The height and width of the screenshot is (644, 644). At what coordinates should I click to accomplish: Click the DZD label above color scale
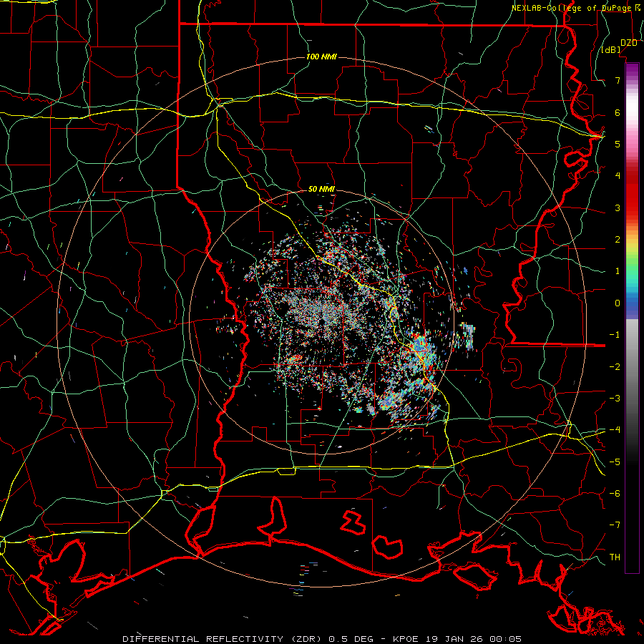[x=628, y=43]
